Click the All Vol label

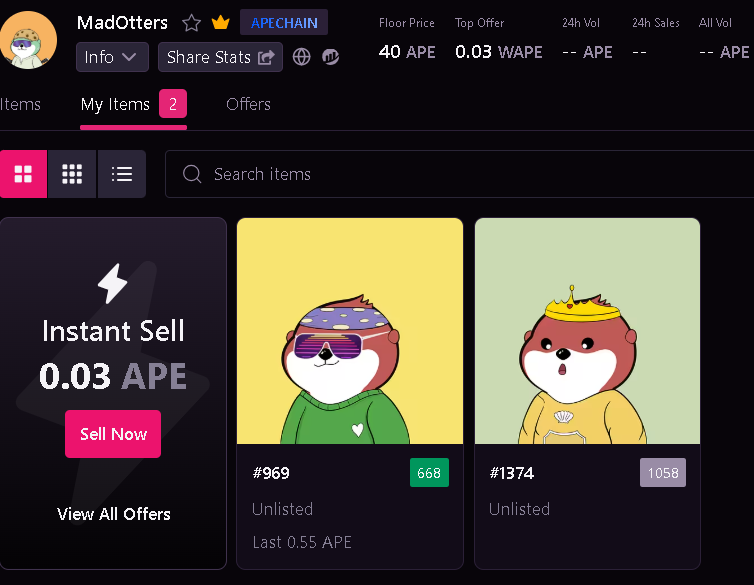(715, 23)
